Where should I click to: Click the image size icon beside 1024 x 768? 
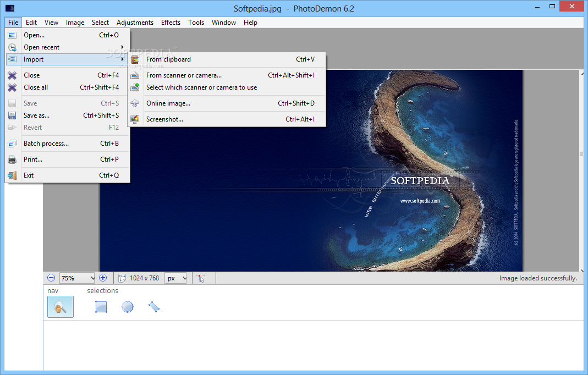tap(122, 278)
